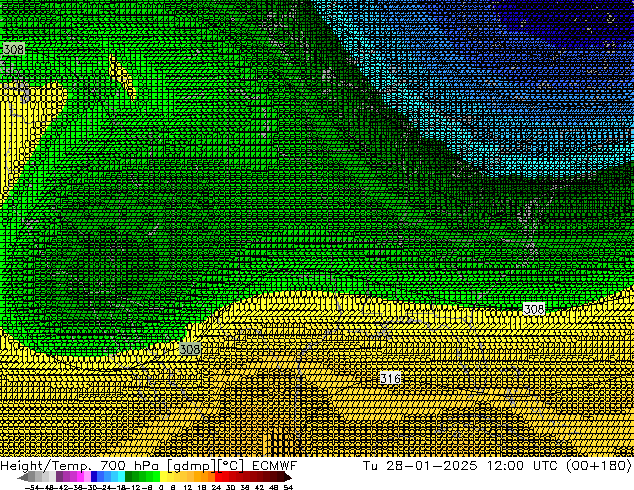
Task: Click the small yellow streak near top left
Action: coord(117,70)
